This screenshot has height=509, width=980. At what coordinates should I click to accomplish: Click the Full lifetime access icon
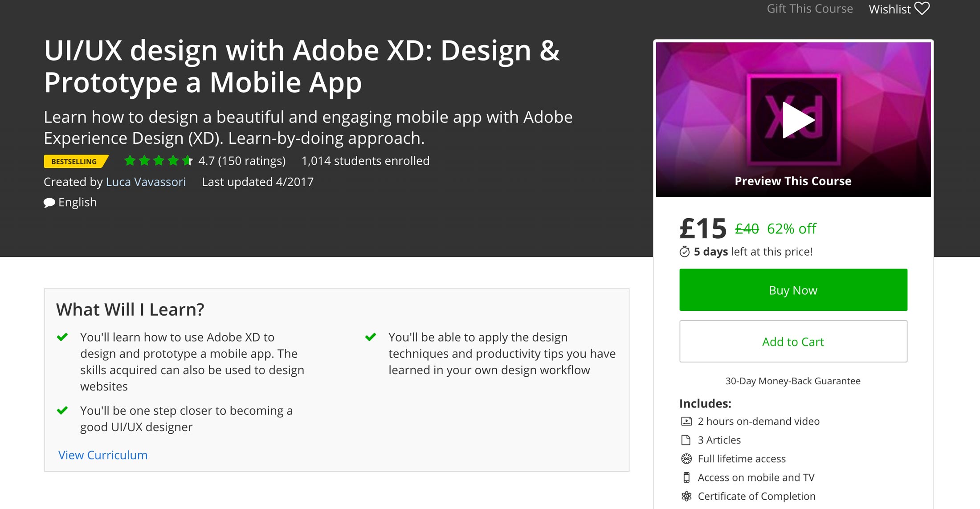click(x=686, y=459)
